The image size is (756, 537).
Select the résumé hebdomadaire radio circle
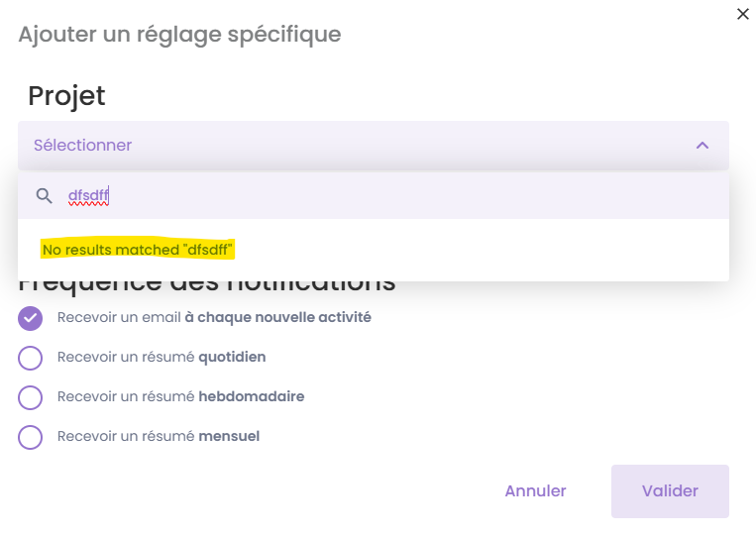31,397
